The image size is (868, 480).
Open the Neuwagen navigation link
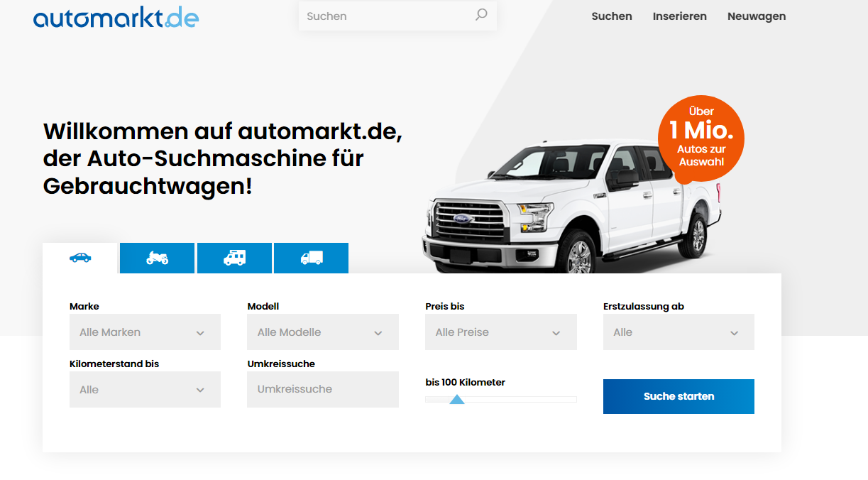[x=756, y=16]
